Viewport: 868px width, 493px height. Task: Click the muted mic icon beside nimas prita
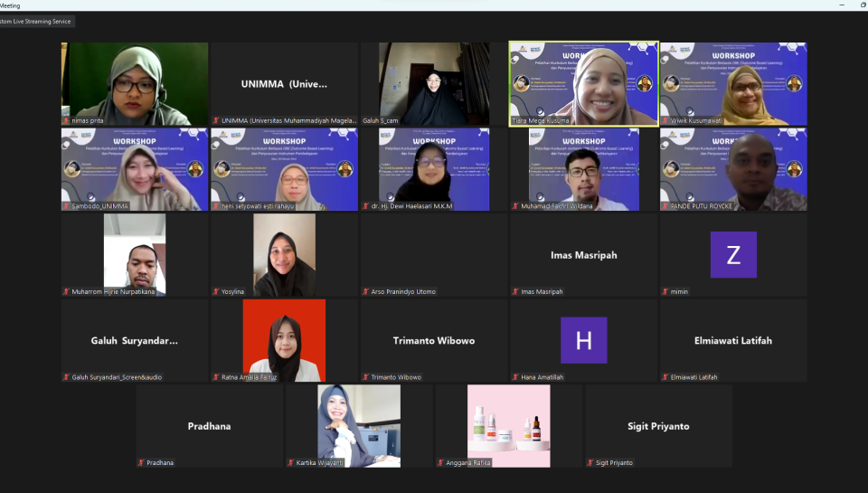coord(66,120)
